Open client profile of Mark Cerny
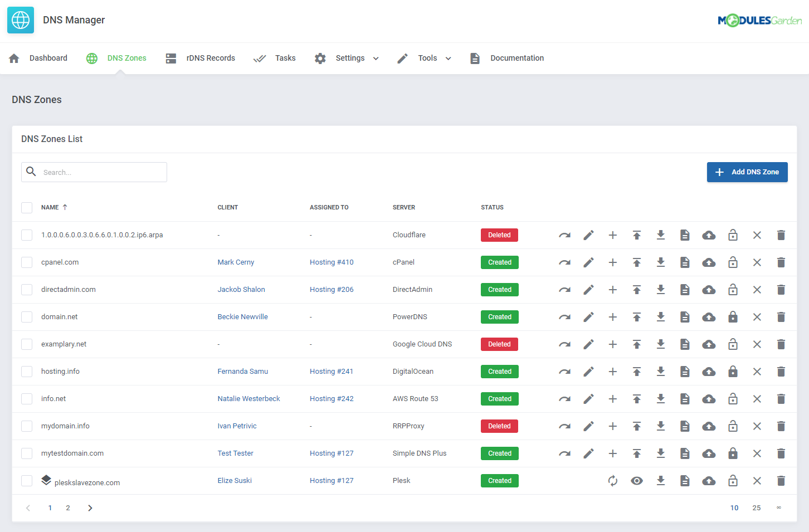Screen dimensions: 809x532 [x=236, y=262]
